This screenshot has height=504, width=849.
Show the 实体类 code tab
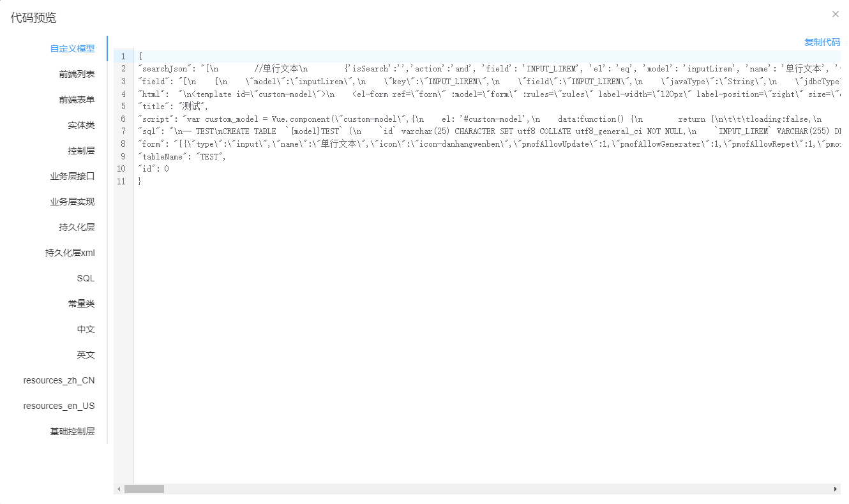pos(81,125)
